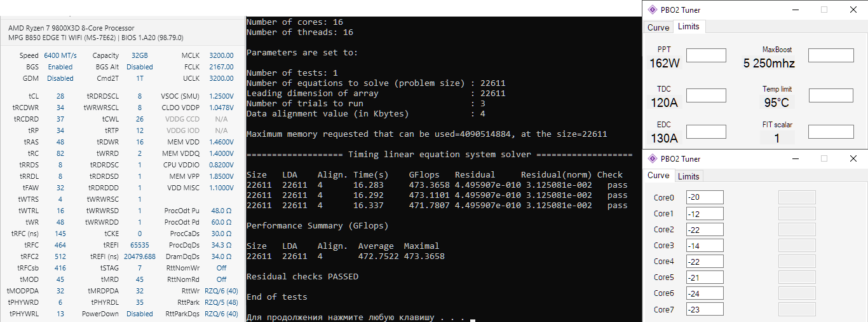Open Limits tab in lower PBO2 window
This screenshot has width=868, height=322.
688,176
